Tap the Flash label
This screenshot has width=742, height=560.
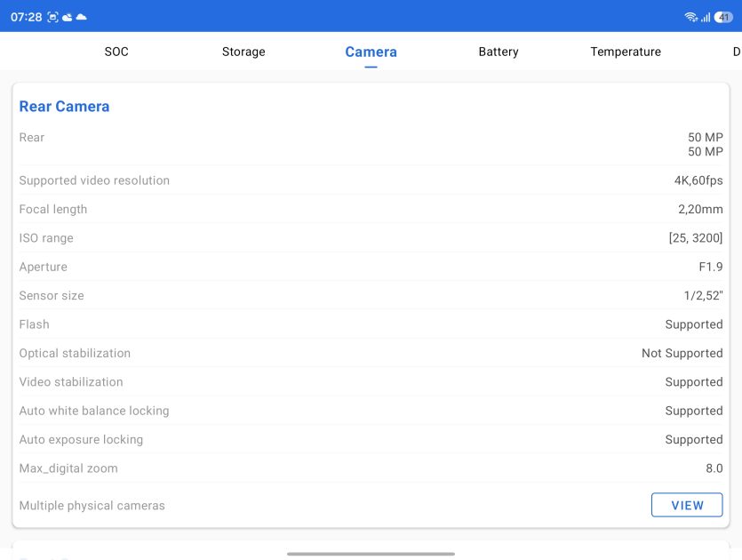(34, 324)
